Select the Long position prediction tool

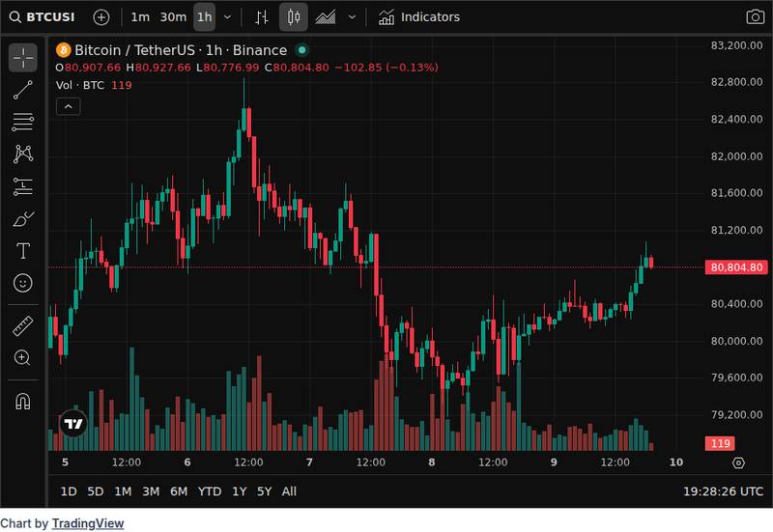point(22,186)
